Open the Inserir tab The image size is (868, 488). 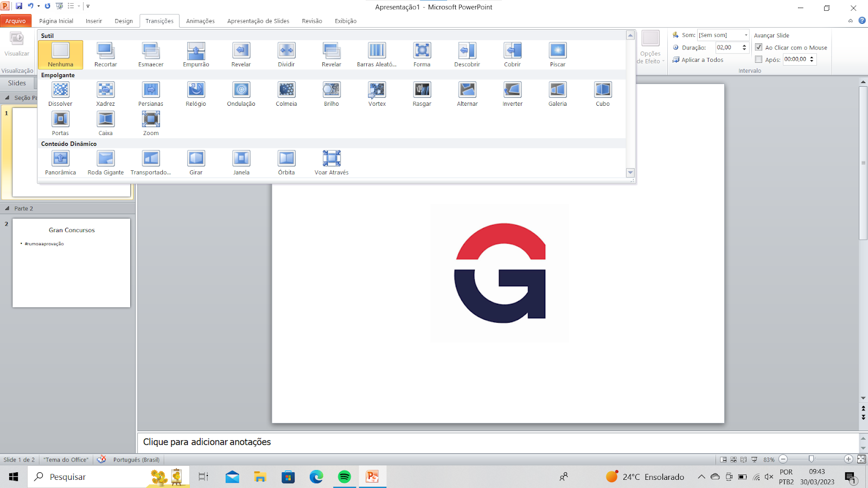point(94,21)
